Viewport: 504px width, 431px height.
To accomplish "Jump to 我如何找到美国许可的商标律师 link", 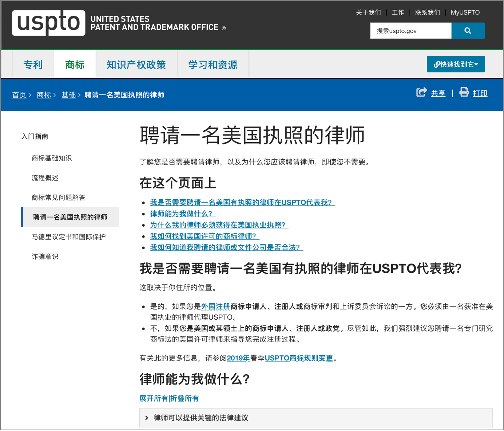I will (205, 236).
